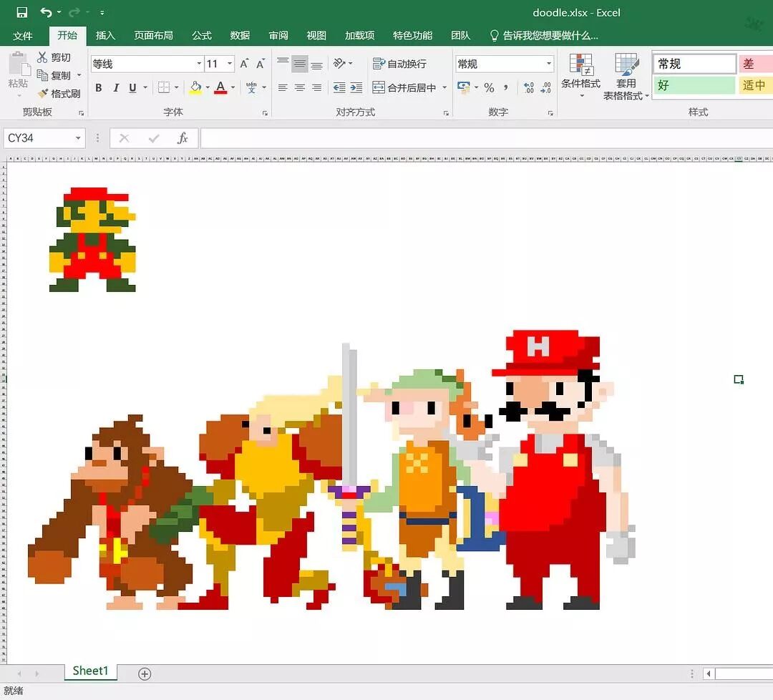Expand the font name box 等线

199,64
